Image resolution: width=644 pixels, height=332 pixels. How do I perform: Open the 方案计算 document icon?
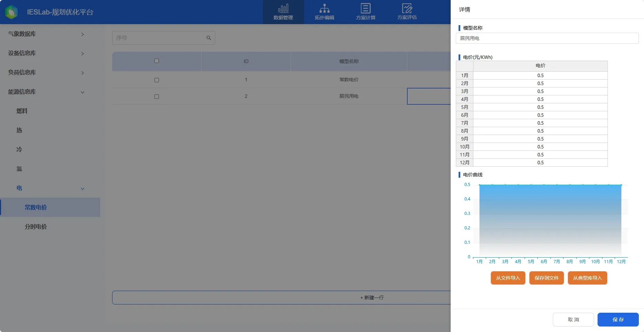pyautogui.click(x=366, y=8)
